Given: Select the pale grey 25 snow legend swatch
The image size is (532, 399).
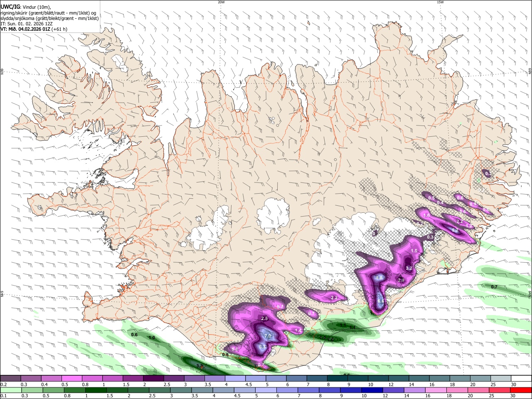Looking at the screenshot, I should [x=501, y=379].
